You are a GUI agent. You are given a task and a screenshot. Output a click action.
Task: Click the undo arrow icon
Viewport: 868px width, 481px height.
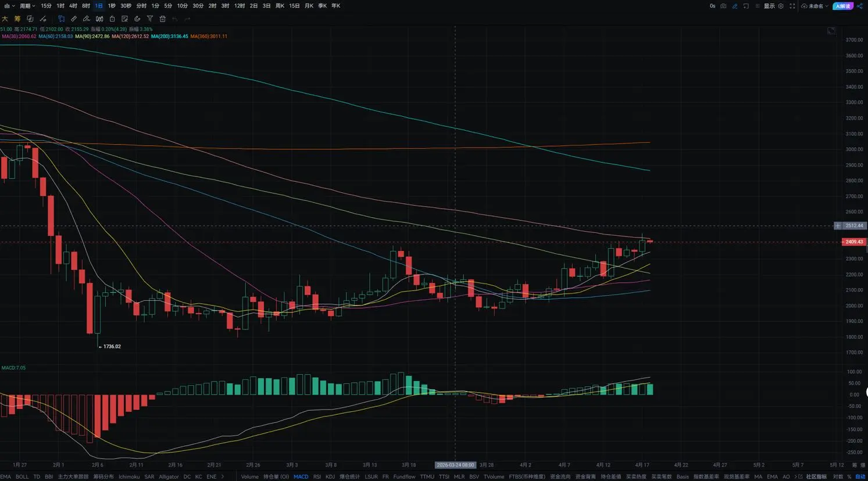[175, 19]
